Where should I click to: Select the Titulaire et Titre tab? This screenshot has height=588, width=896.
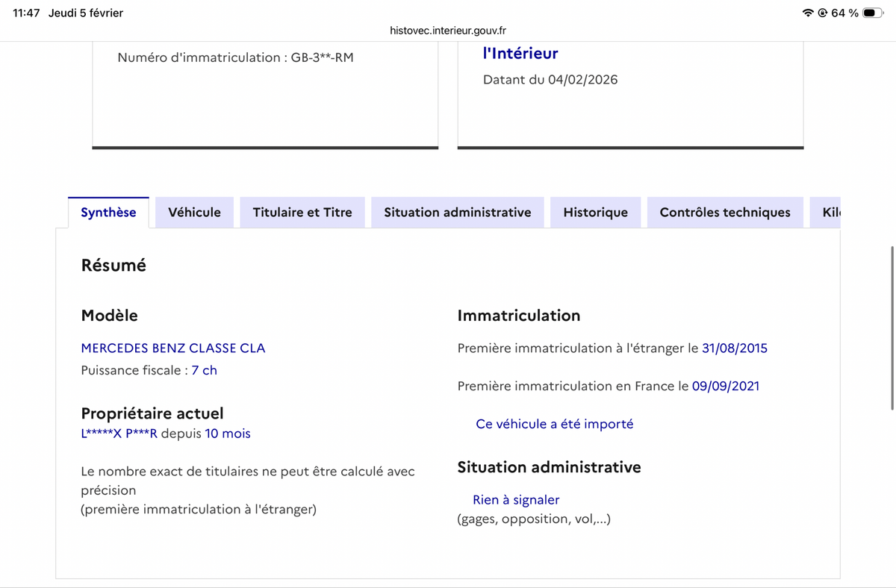click(302, 213)
